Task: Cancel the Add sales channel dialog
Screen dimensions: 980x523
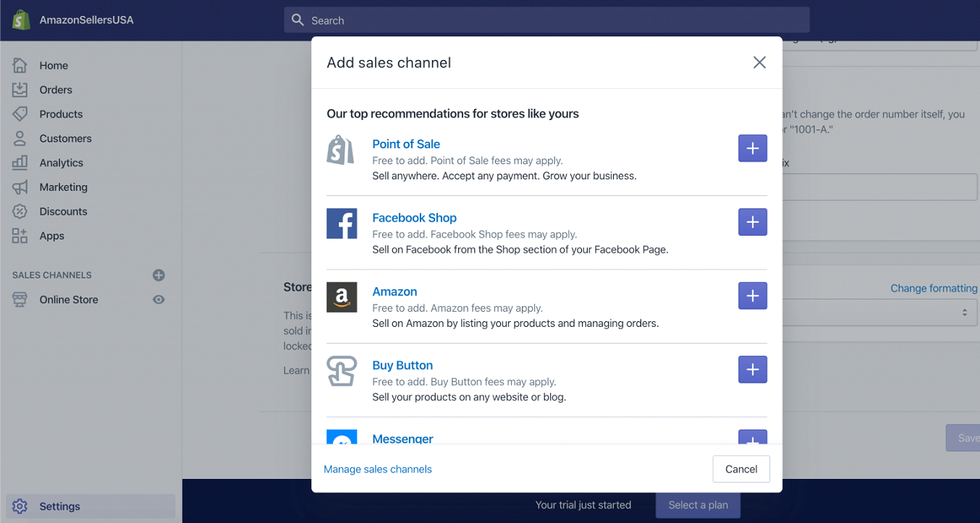Action: 740,469
